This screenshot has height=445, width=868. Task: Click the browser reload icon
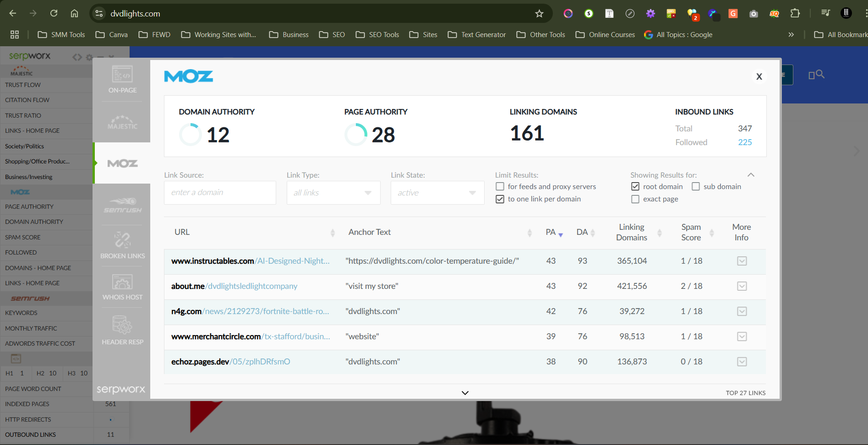54,14
